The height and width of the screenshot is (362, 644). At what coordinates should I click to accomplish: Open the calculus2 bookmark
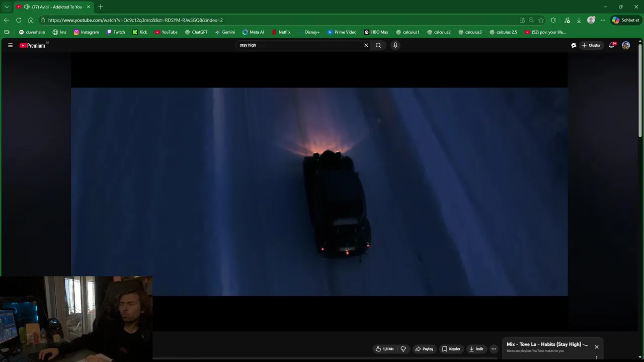[439, 32]
